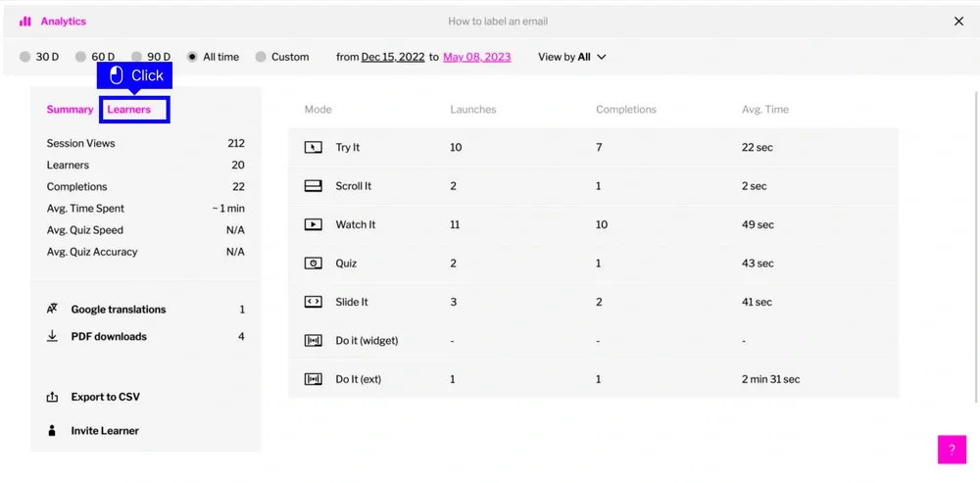
Task: Click the Export to CSV share icon
Action: click(x=52, y=397)
